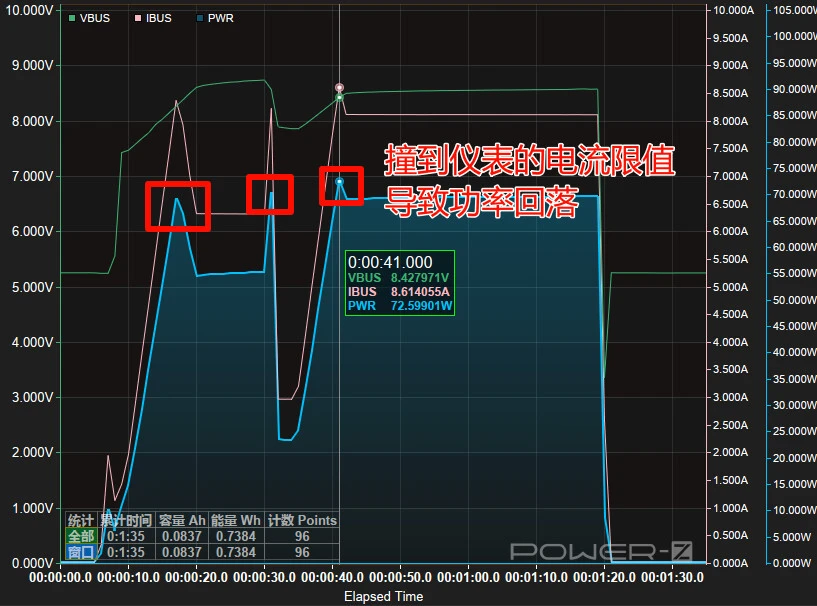Click the PWR cursor marker at 0:00:41

coord(339,182)
